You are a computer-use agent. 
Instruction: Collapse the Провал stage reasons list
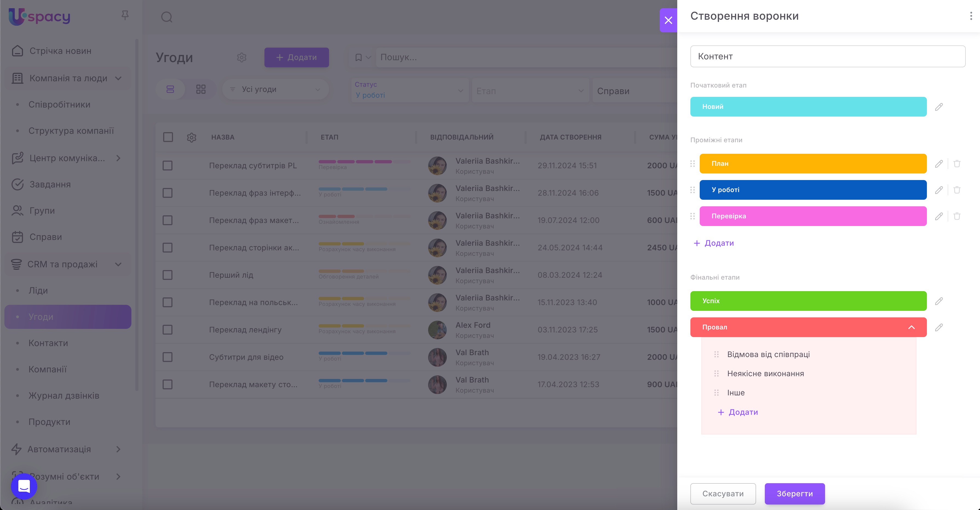pyautogui.click(x=911, y=327)
